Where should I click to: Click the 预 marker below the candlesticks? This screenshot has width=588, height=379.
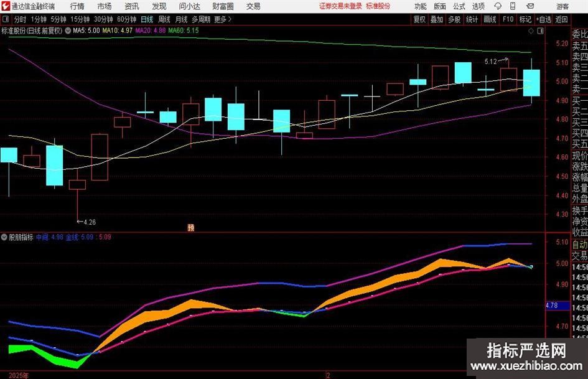(x=191, y=227)
